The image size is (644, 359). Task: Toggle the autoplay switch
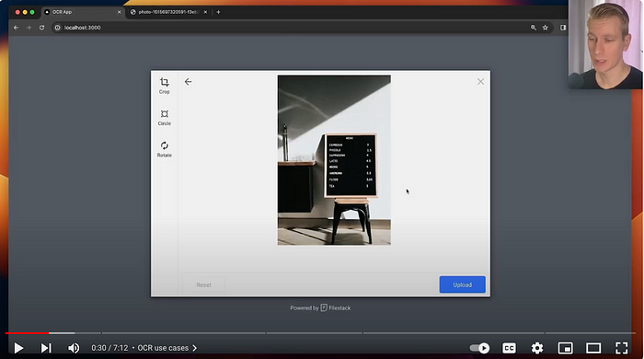(x=479, y=348)
